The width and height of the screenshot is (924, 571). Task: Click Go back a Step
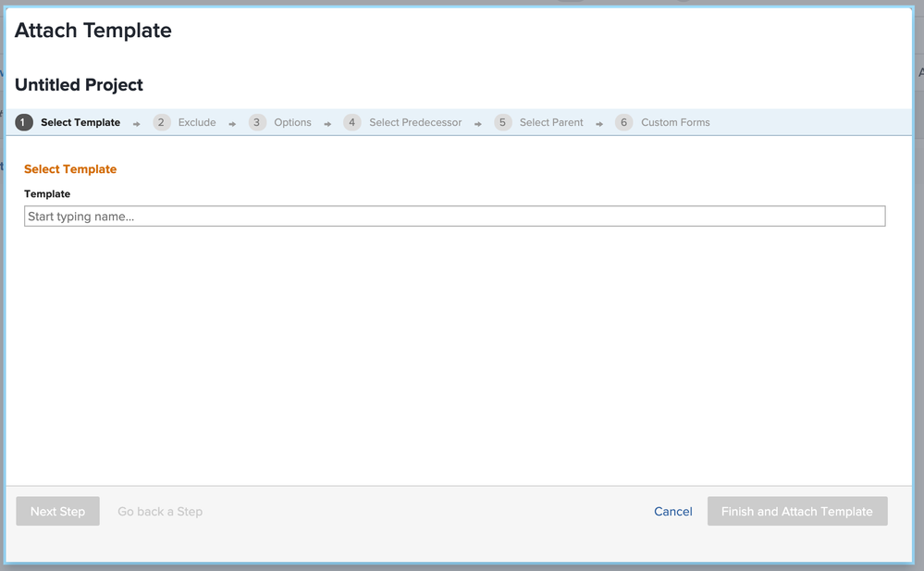pos(160,511)
